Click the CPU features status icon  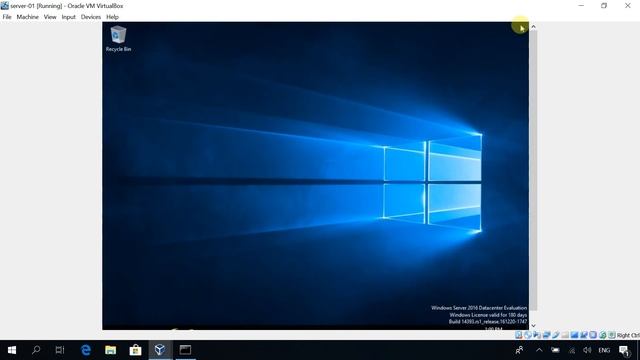[593, 335]
